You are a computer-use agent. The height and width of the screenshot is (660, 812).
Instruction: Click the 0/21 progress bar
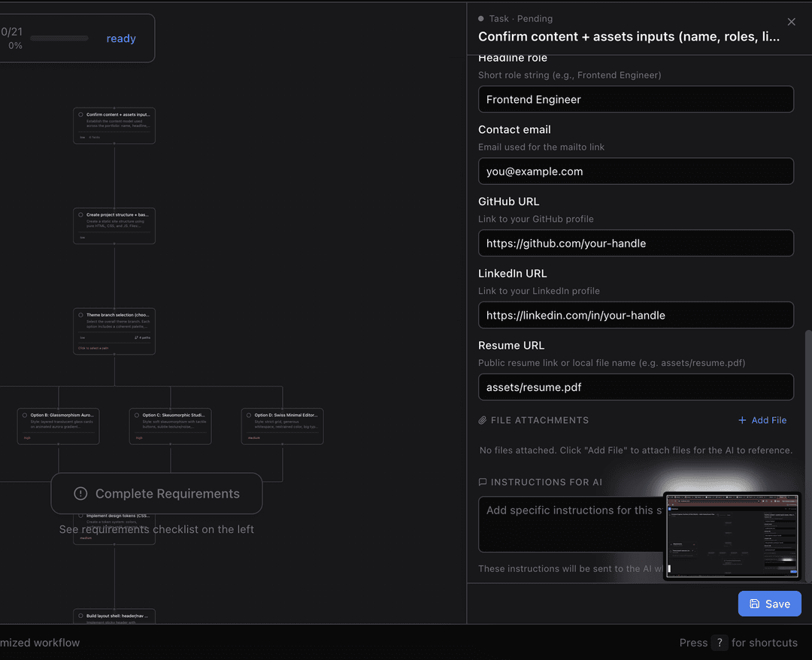click(59, 38)
